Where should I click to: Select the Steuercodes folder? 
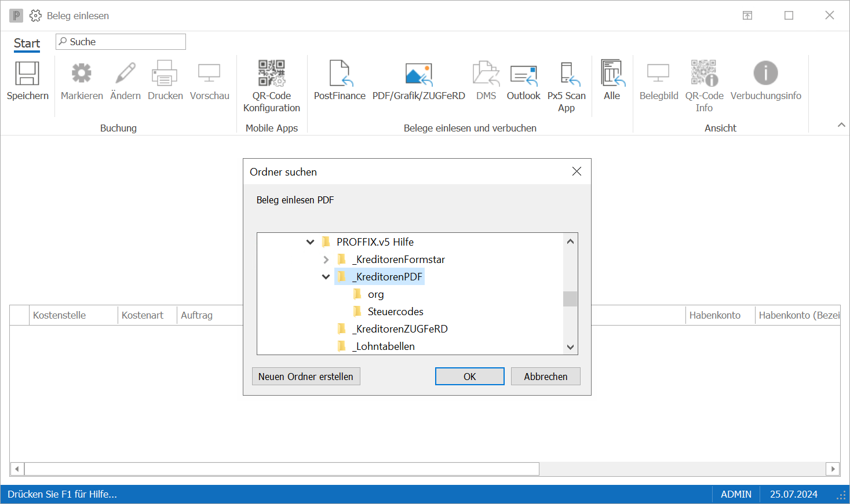pos(395,312)
